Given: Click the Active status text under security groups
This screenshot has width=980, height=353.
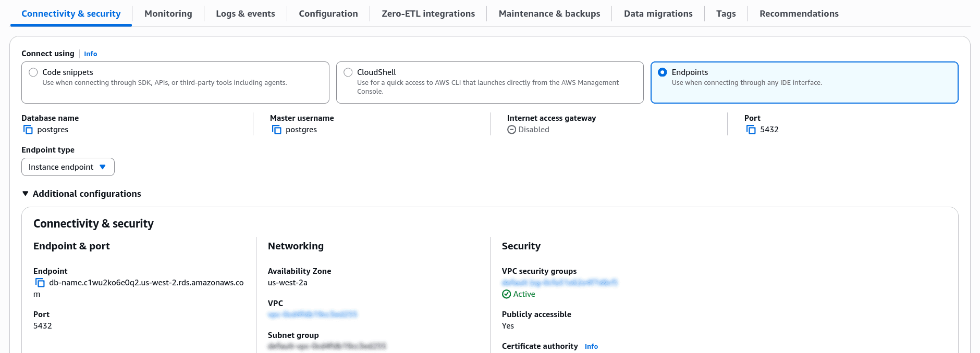Looking at the screenshot, I should pos(524,294).
